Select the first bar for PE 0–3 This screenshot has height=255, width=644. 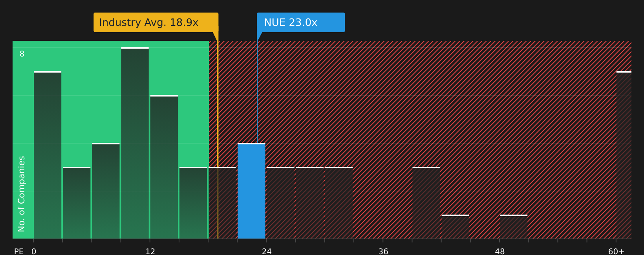(48, 155)
